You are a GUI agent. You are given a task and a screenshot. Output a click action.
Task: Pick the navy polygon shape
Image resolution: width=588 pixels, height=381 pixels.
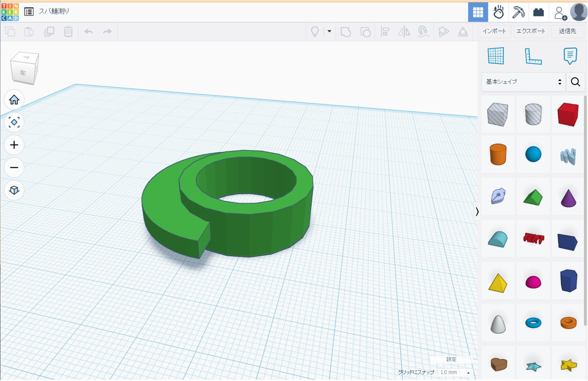[x=568, y=280]
